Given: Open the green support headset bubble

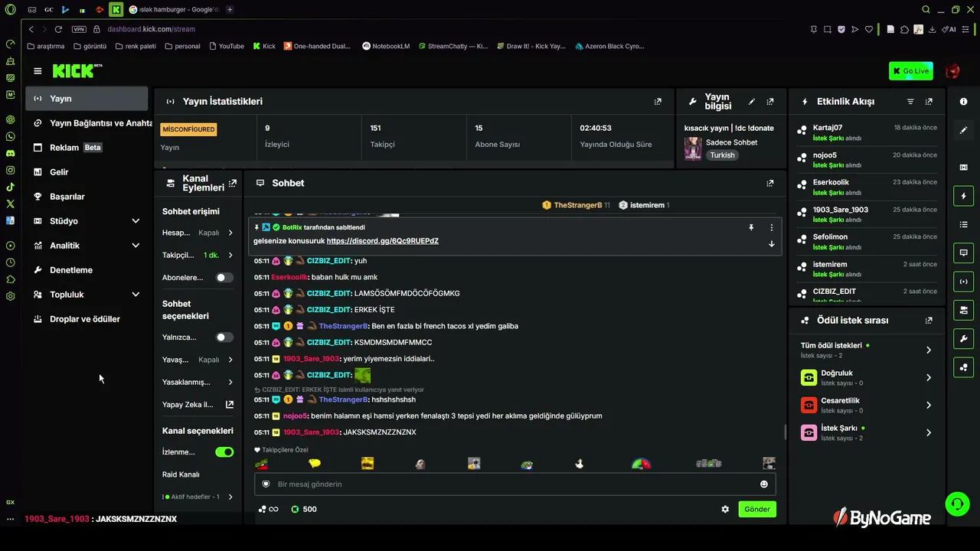Looking at the screenshot, I should (957, 504).
